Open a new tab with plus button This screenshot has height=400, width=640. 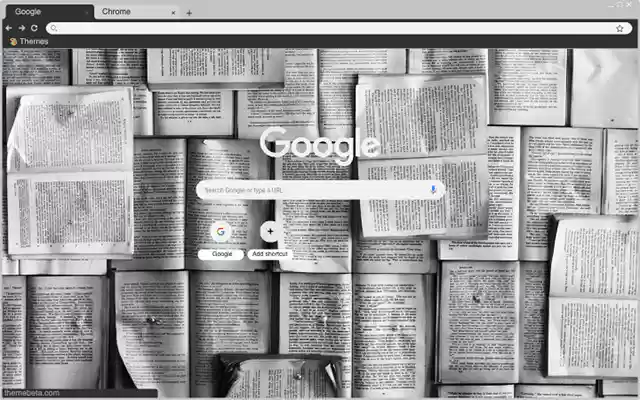[189, 13]
